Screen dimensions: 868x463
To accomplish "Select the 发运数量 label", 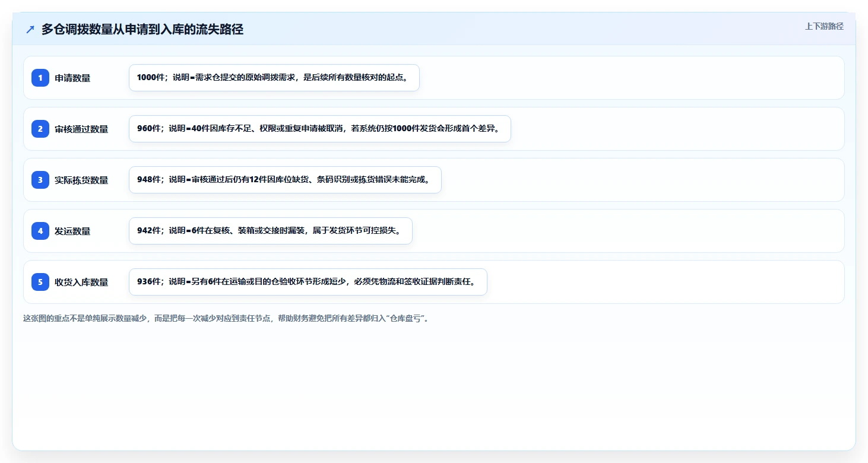I will (72, 231).
